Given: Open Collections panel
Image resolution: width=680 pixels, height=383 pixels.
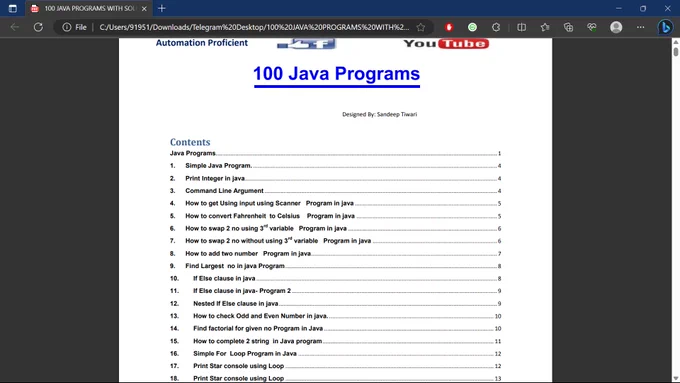Looking at the screenshot, I should tap(568, 27).
